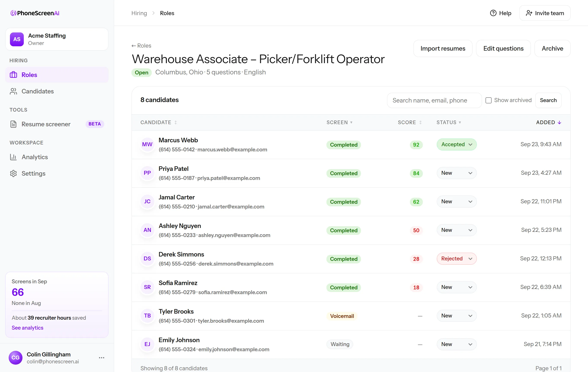The height and width of the screenshot is (372, 588).
Task: Click Ashley Nguyen's score of 50
Action: (x=416, y=230)
